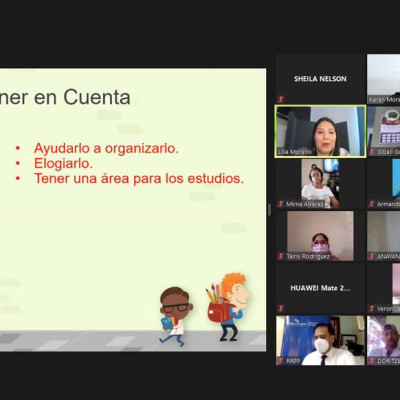Select Karen More video tile

click(384, 79)
